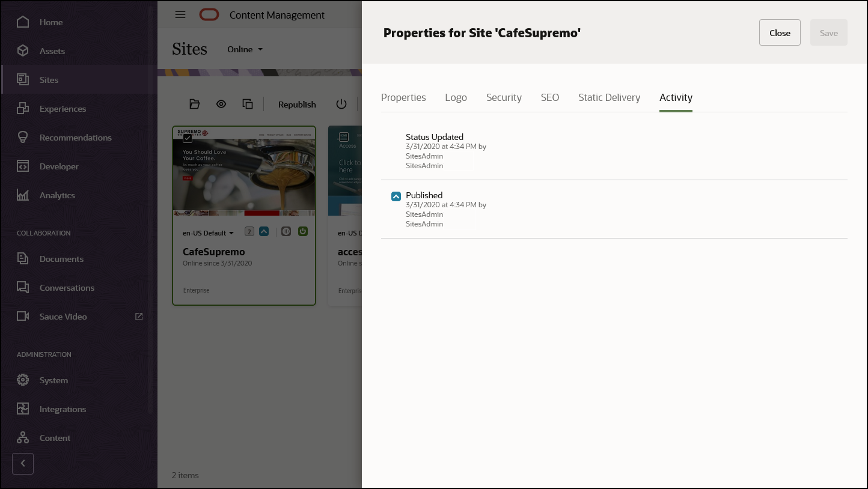This screenshot has width=868, height=489.
Task: Open Sauce Video from the sidebar
Action: click(x=78, y=317)
